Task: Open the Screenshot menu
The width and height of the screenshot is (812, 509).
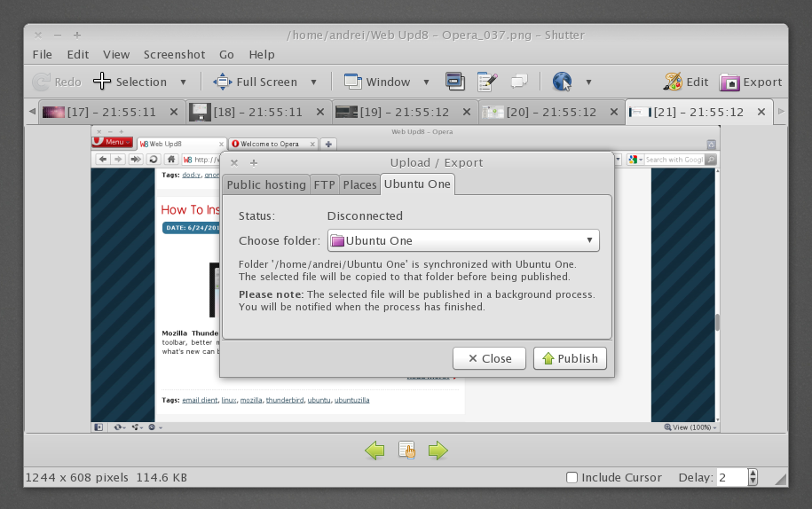Action: click(x=174, y=54)
